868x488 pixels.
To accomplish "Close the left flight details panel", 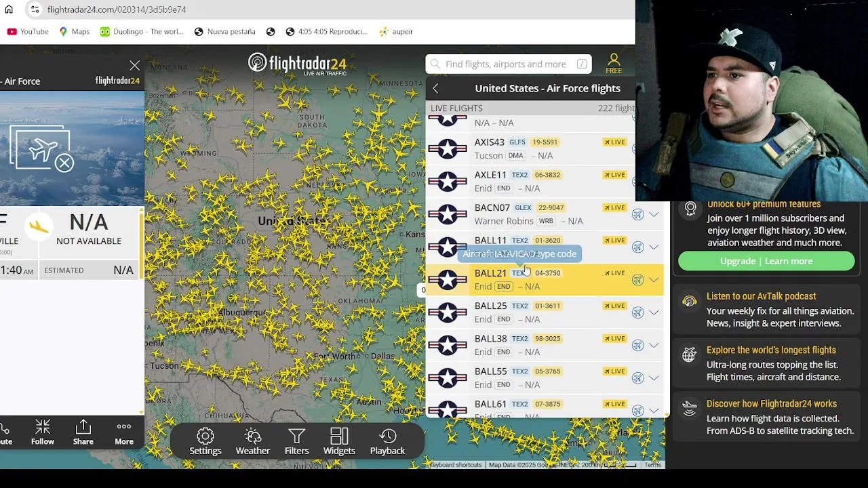I will [x=134, y=66].
